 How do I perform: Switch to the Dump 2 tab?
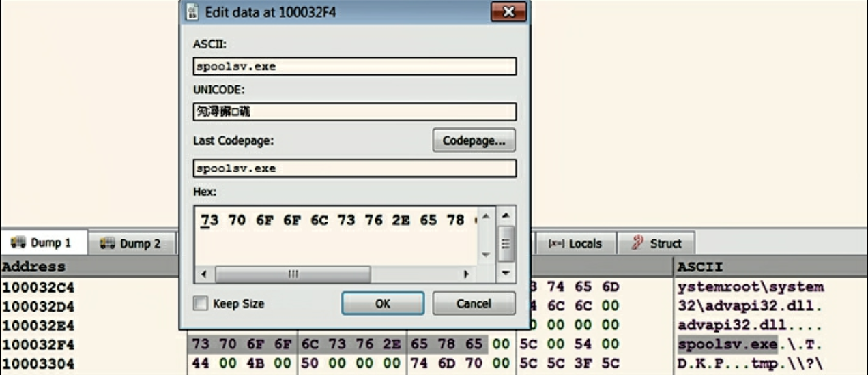point(131,243)
